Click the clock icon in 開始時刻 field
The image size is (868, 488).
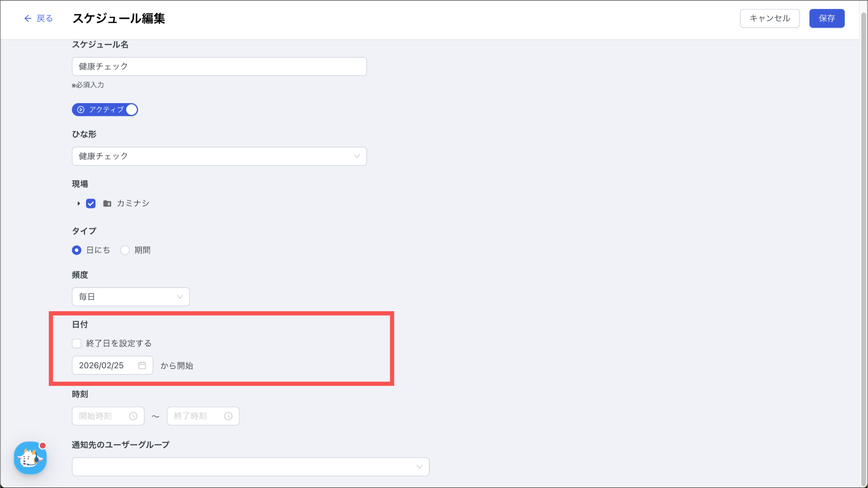[133, 416]
